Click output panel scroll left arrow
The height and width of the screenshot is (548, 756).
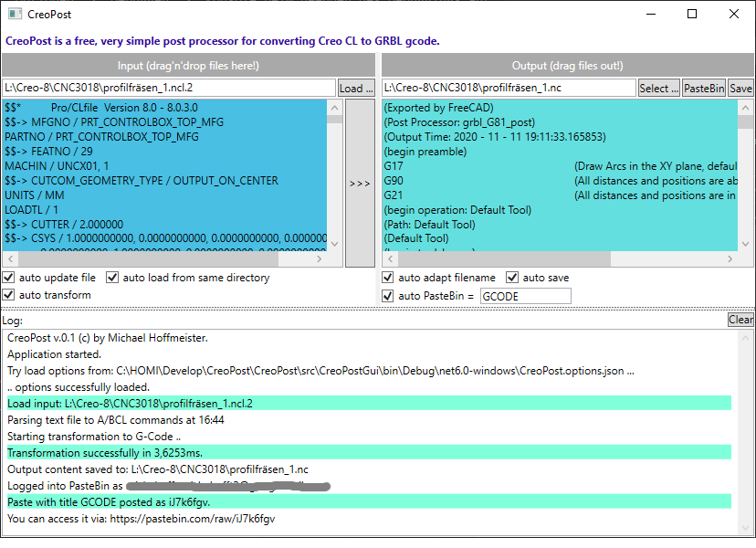click(x=391, y=259)
